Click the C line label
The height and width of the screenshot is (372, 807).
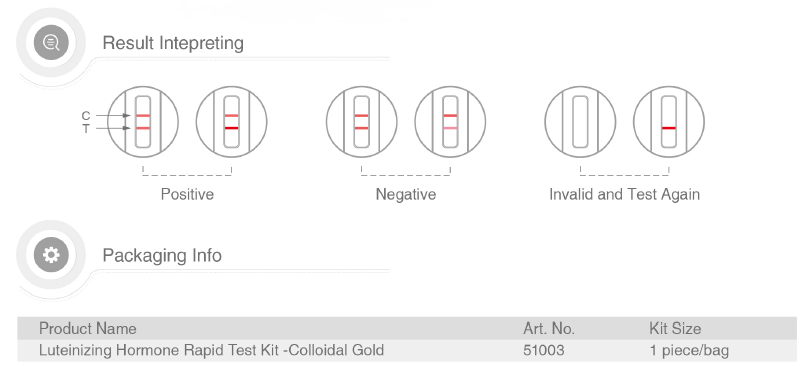pyautogui.click(x=85, y=116)
